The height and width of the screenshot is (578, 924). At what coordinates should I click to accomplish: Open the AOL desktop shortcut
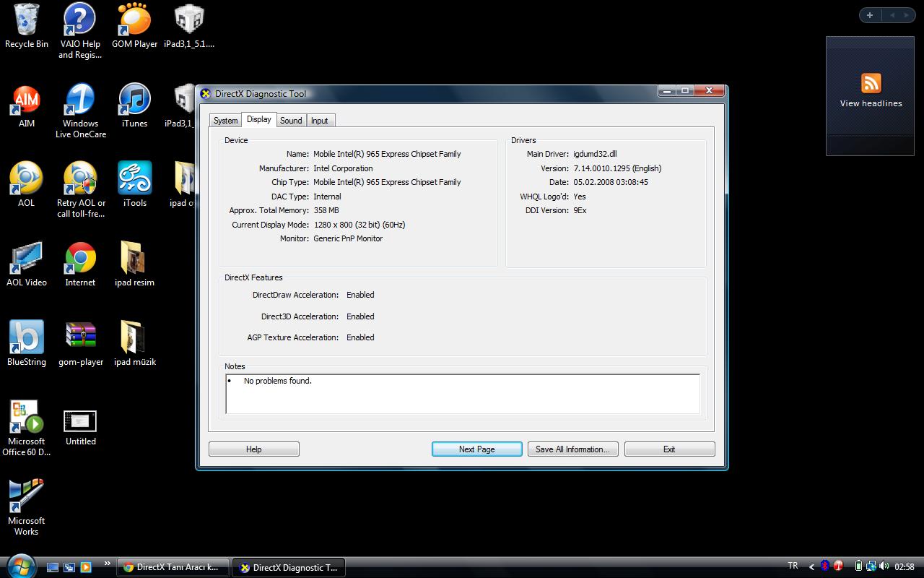[27, 185]
